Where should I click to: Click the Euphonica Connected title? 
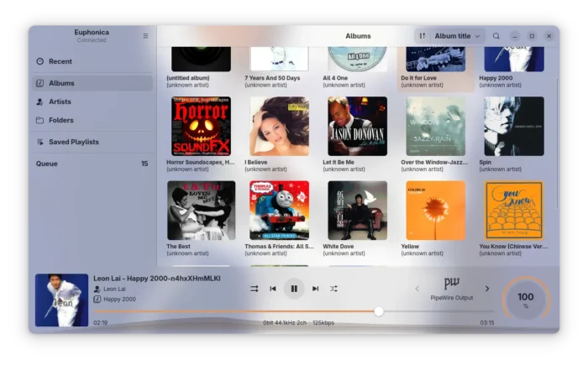92,35
